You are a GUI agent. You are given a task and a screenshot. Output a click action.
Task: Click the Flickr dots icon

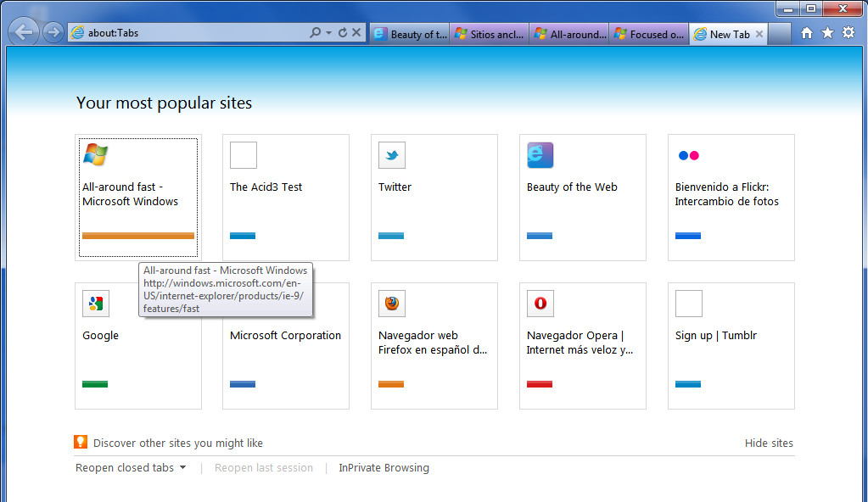689,155
